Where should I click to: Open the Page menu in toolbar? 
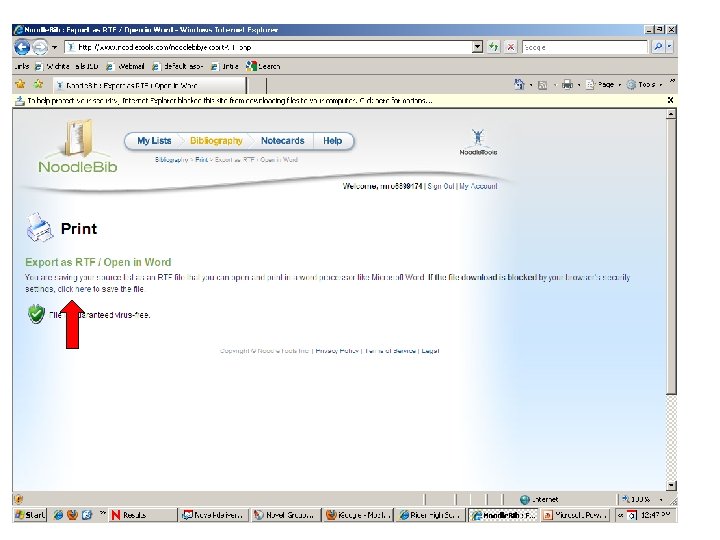click(603, 84)
